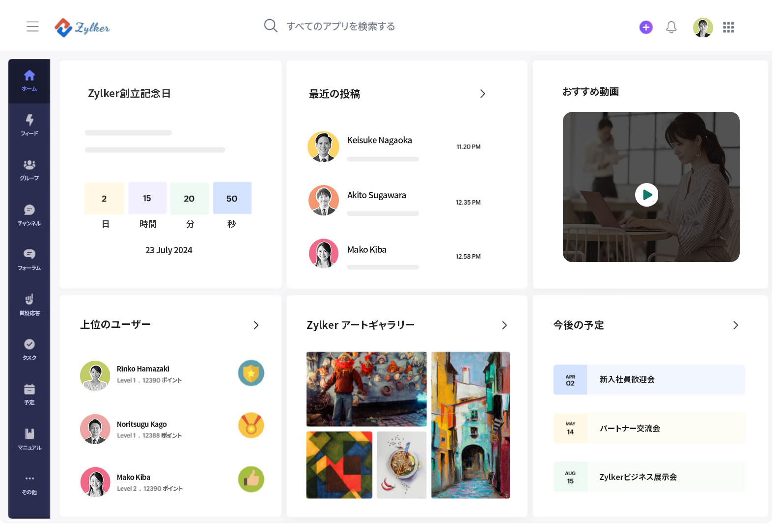Click Mako Kiba's thumbs-up badge

[251, 479]
